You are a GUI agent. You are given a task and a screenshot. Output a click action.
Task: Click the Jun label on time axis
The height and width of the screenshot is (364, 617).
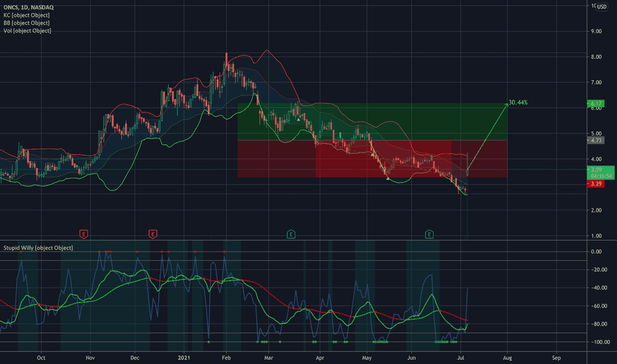coord(412,357)
